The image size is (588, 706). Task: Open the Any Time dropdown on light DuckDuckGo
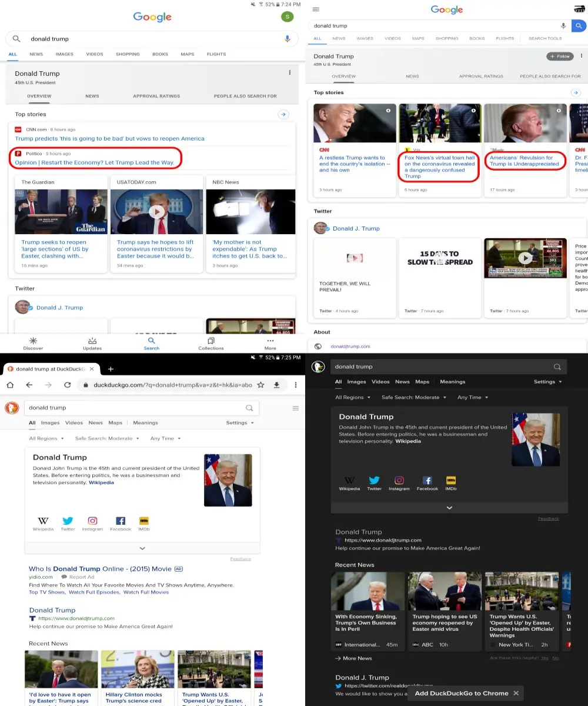[165, 438]
